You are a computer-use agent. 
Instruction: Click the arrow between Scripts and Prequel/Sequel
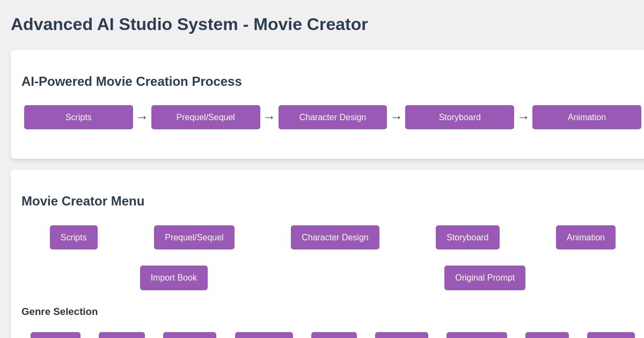point(142,117)
